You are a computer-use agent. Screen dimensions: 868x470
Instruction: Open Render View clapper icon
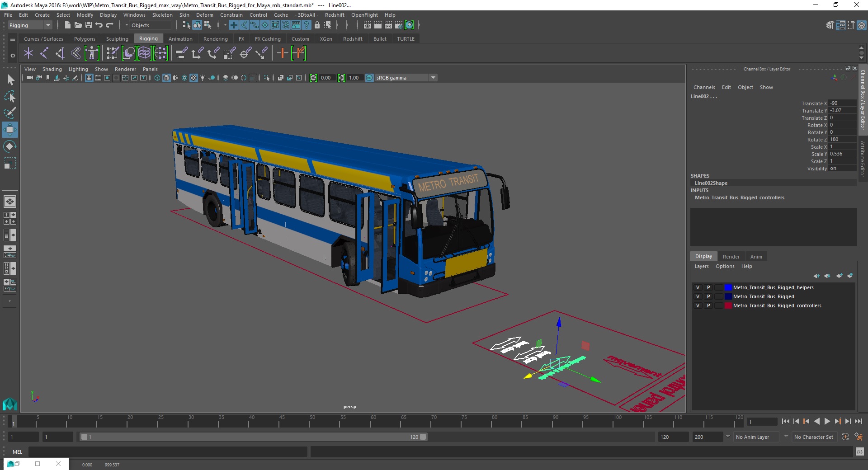click(x=368, y=25)
